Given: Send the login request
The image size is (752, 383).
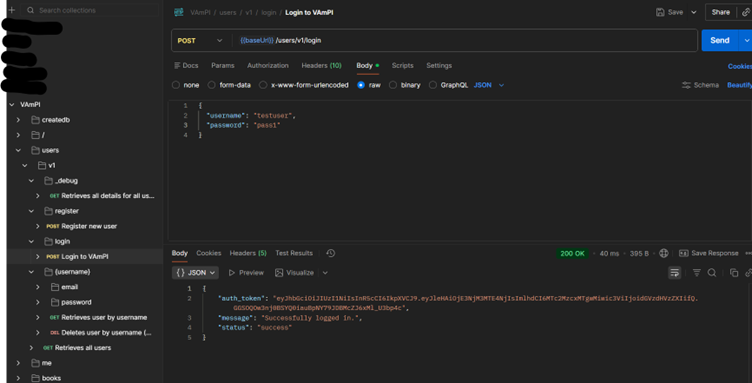Looking at the screenshot, I should 719,40.
